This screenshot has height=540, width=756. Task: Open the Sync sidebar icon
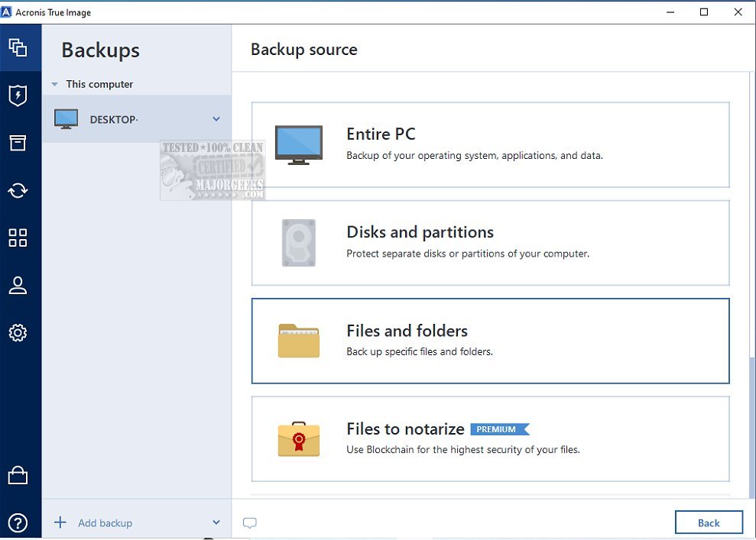coord(18,190)
